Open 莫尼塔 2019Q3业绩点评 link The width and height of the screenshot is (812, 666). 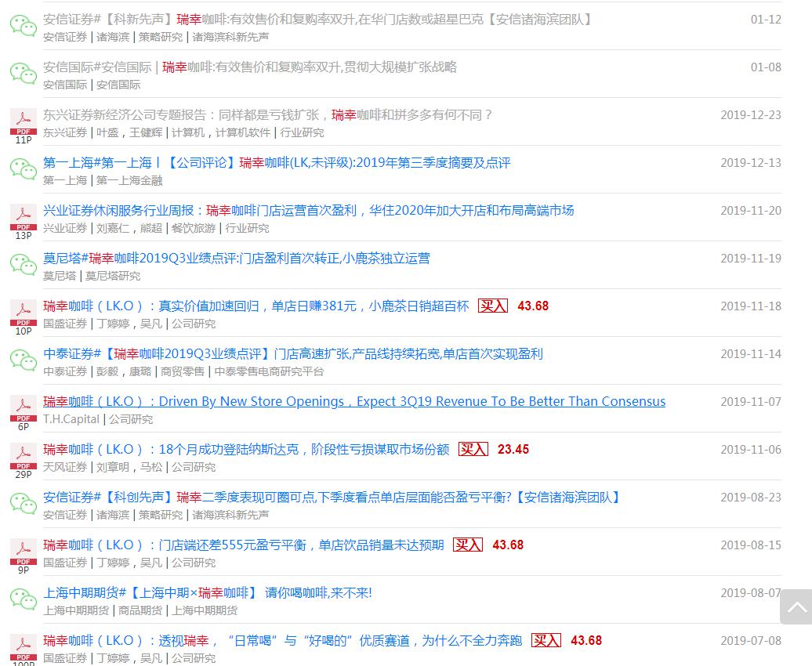237,259
